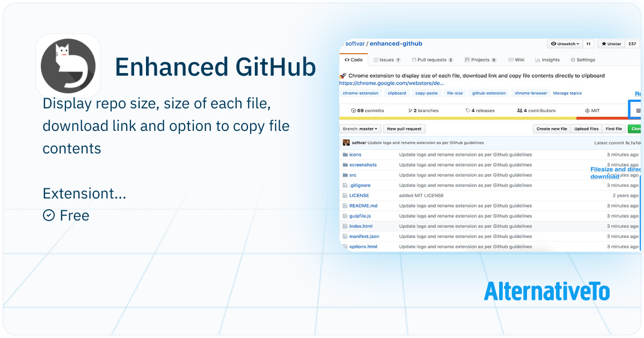Click the checkmark icon beside Free
This screenshot has width=644, height=338.
click(49, 215)
